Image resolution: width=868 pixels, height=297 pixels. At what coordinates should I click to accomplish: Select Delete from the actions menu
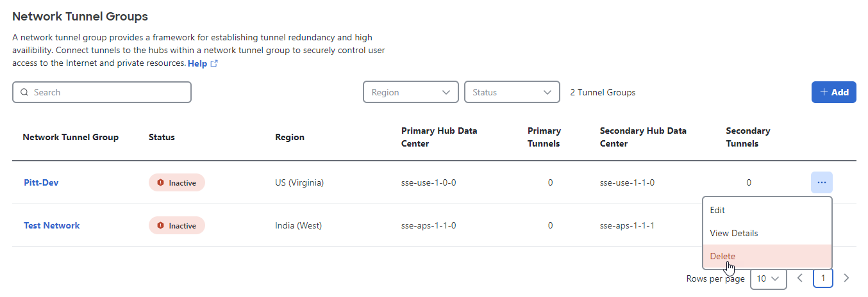click(767, 256)
